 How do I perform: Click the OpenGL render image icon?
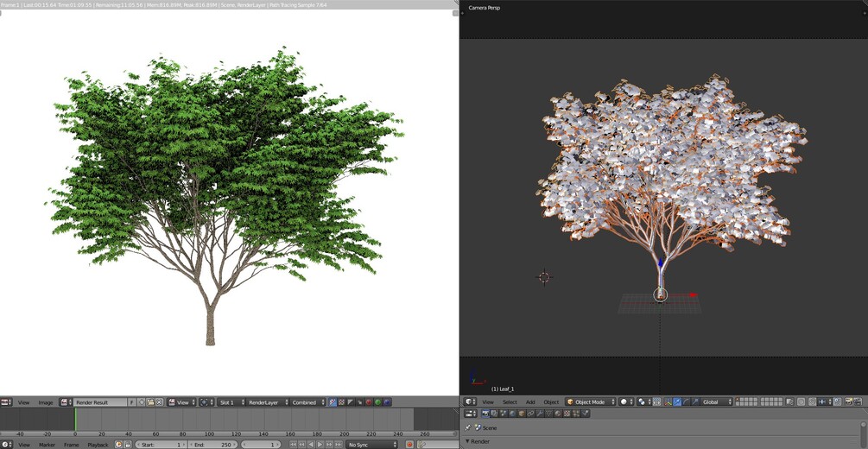(849, 402)
